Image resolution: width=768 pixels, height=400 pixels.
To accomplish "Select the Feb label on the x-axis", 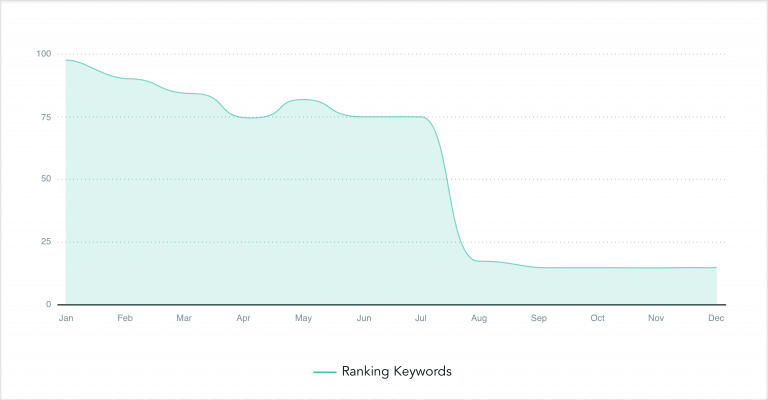I will coord(125,318).
